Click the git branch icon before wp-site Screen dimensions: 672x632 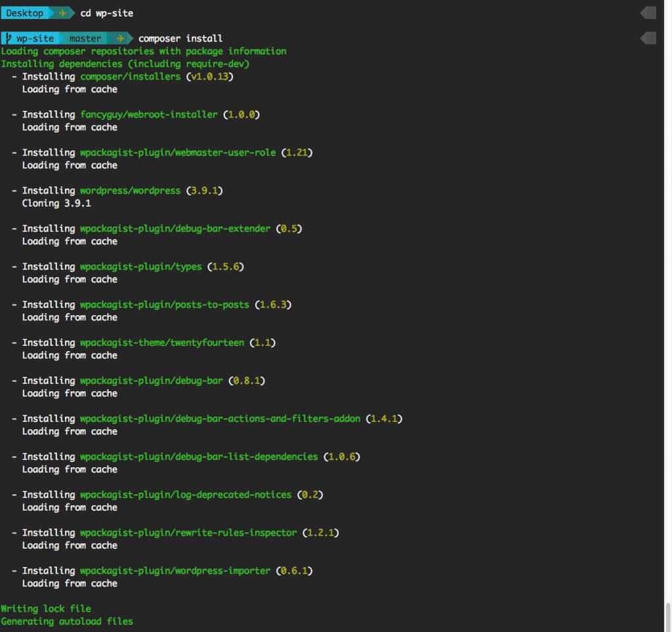[9, 39]
